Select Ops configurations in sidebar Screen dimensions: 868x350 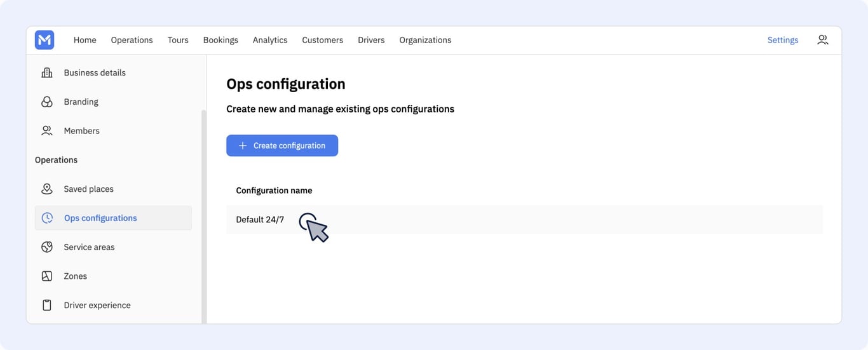pyautogui.click(x=113, y=218)
